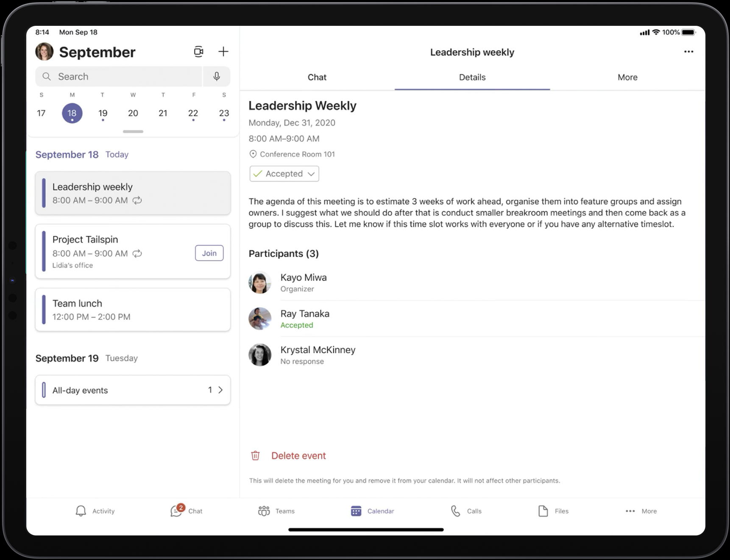Tap the microphone voice search icon
The image size is (730, 560).
click(217, 76)
